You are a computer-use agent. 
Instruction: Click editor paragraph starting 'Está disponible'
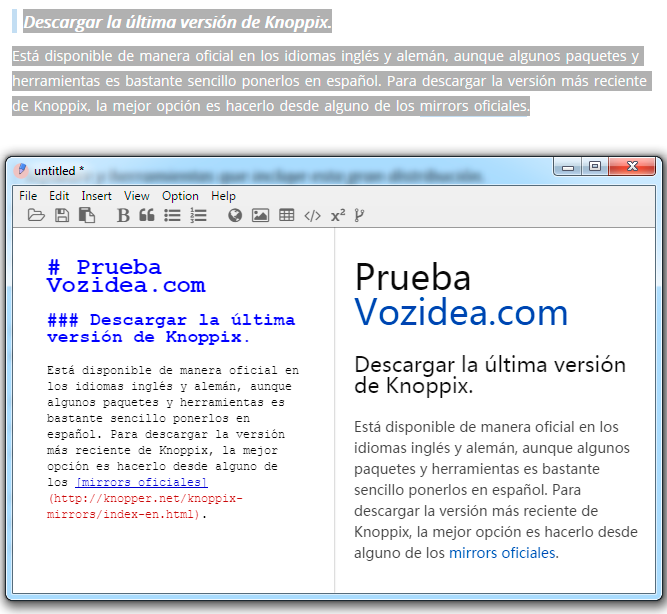(173, 442)
